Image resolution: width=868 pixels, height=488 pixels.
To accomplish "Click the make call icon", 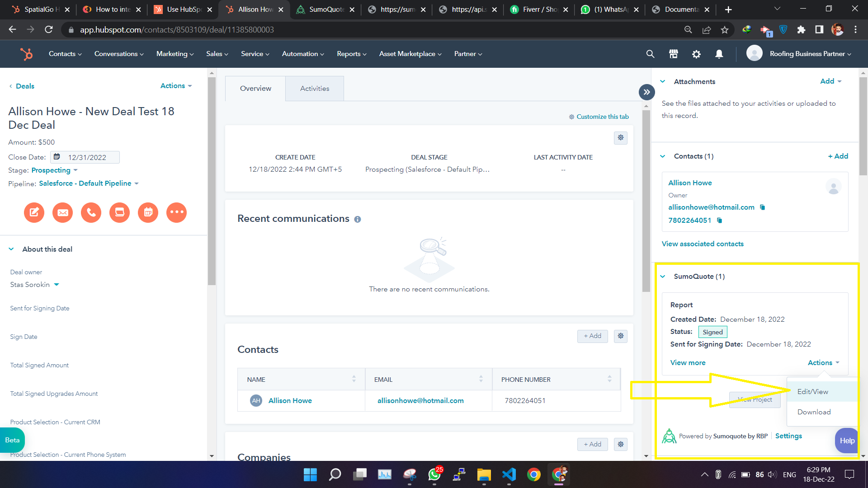I will (91, 212).
